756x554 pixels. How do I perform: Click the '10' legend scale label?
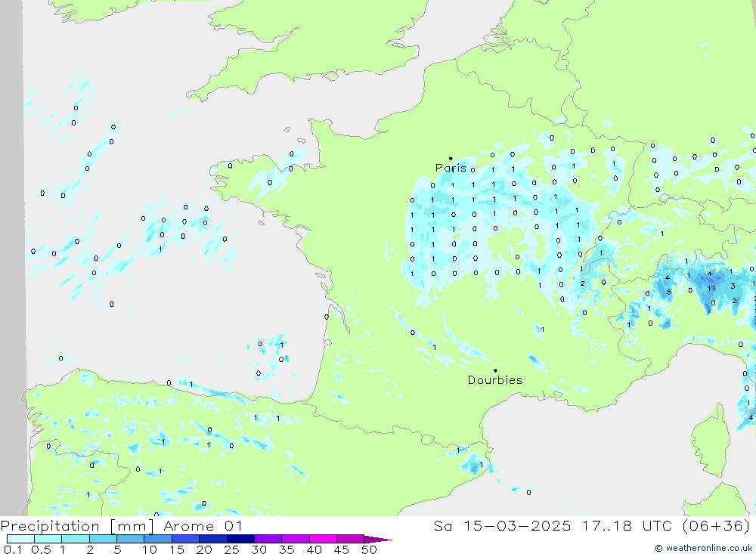coord(150,549)
